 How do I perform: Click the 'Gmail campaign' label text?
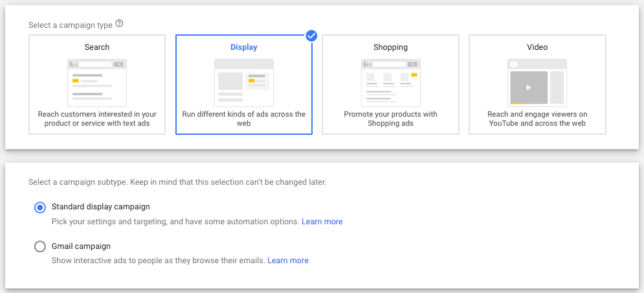pyautogui.click(x=81, y=246)
